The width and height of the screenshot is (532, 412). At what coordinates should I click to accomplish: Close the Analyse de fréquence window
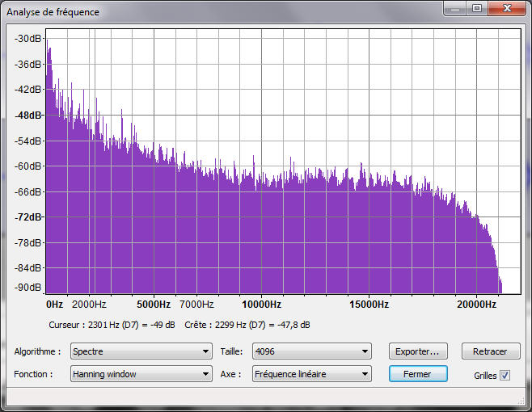coord(507,8)
